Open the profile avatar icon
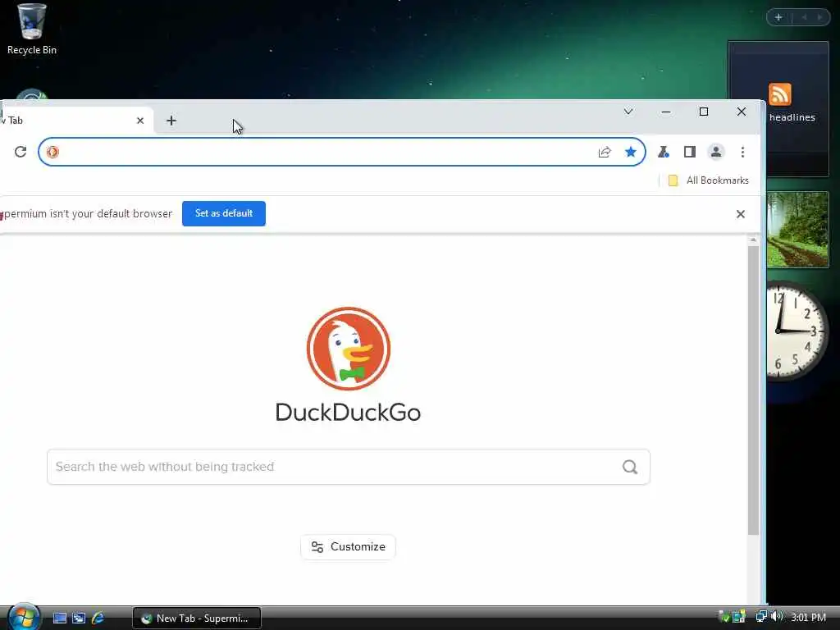The image size is (840, 630). [x=715, y=152]
